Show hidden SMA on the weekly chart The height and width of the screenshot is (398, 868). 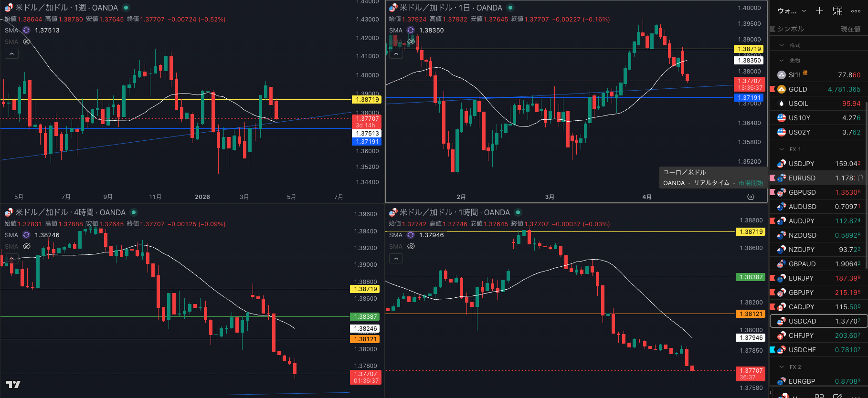(27, 42)
